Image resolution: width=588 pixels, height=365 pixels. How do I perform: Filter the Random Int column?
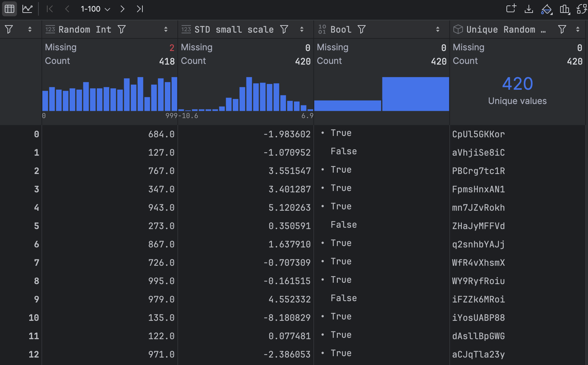tap(122, 30)
